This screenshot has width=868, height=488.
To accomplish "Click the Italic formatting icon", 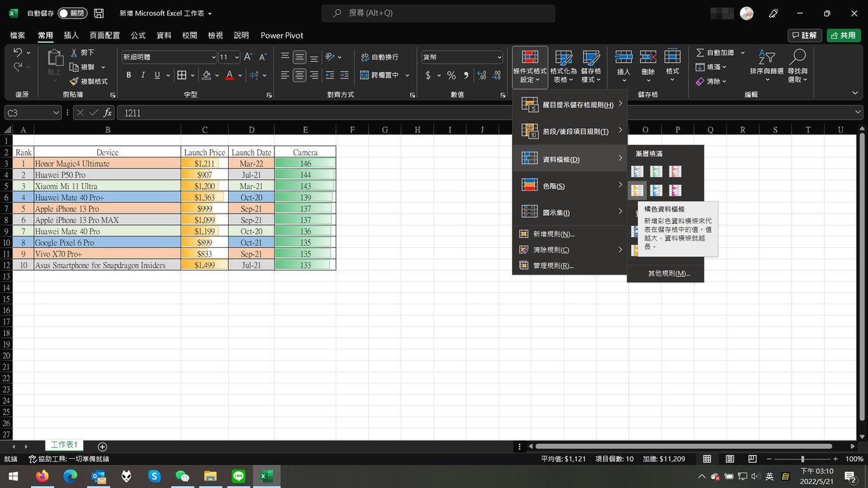I will (142, 75).
